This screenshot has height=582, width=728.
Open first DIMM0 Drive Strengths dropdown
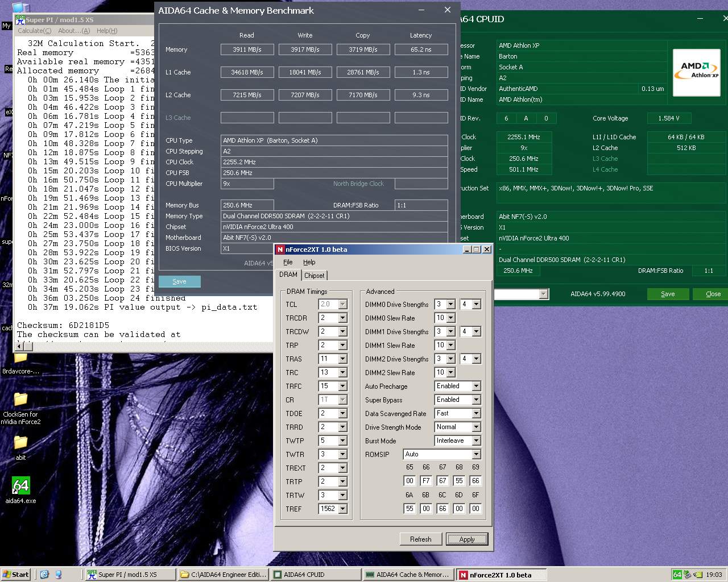[x=450, y=305]
